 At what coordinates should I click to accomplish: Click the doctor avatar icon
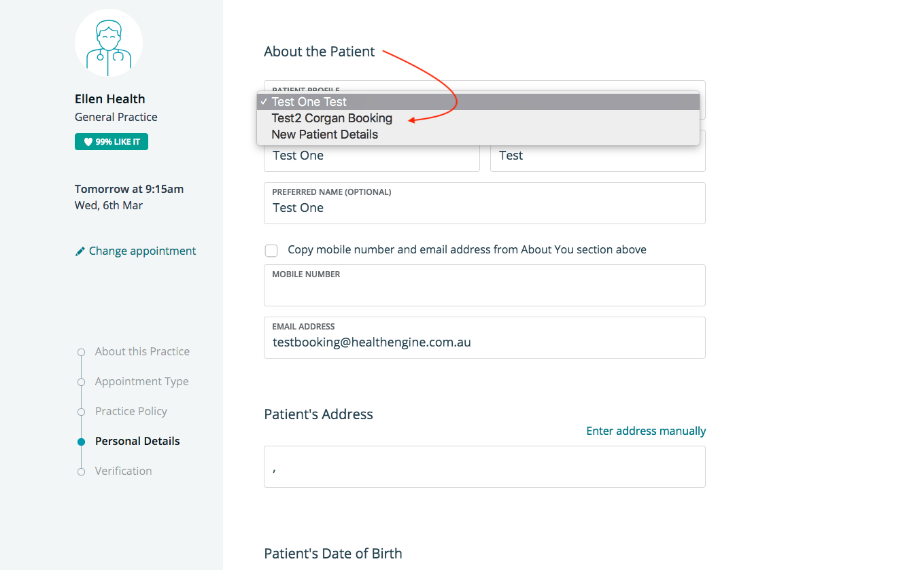(109, 43)
